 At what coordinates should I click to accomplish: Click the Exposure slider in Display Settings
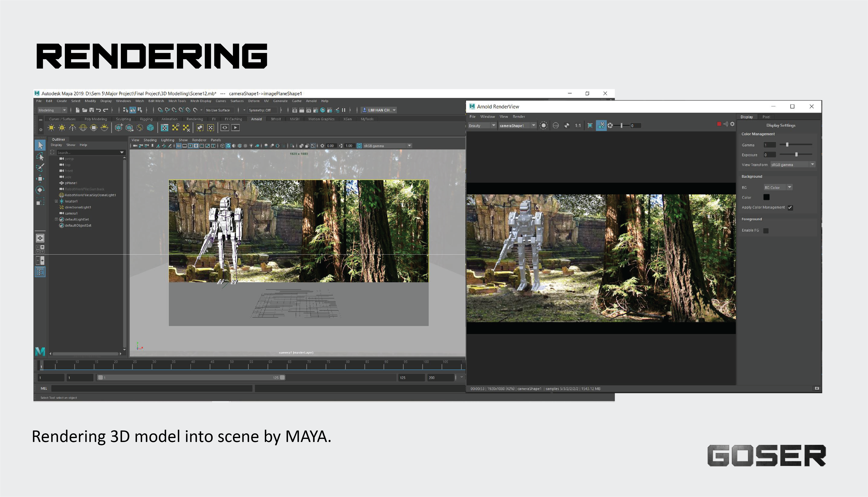[x=796, y=155]
